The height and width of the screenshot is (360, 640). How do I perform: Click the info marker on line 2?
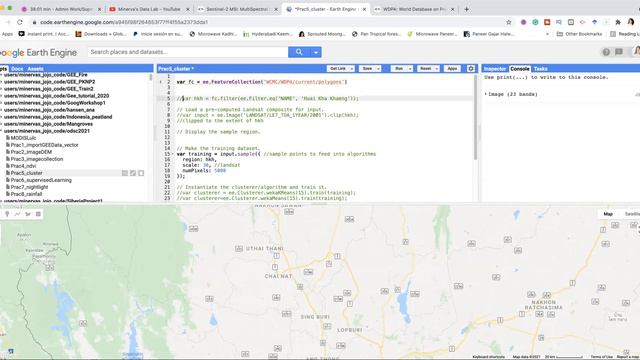pos(160,82)
